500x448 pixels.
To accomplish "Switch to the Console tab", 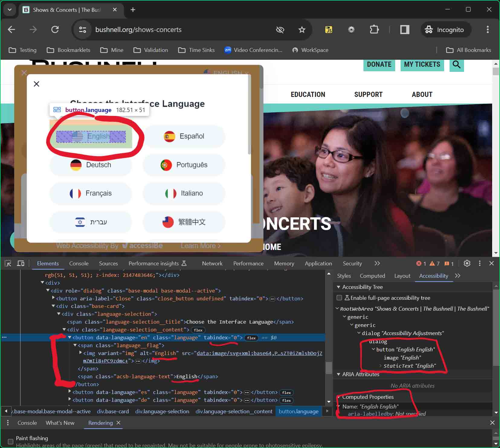I will 79,263.
